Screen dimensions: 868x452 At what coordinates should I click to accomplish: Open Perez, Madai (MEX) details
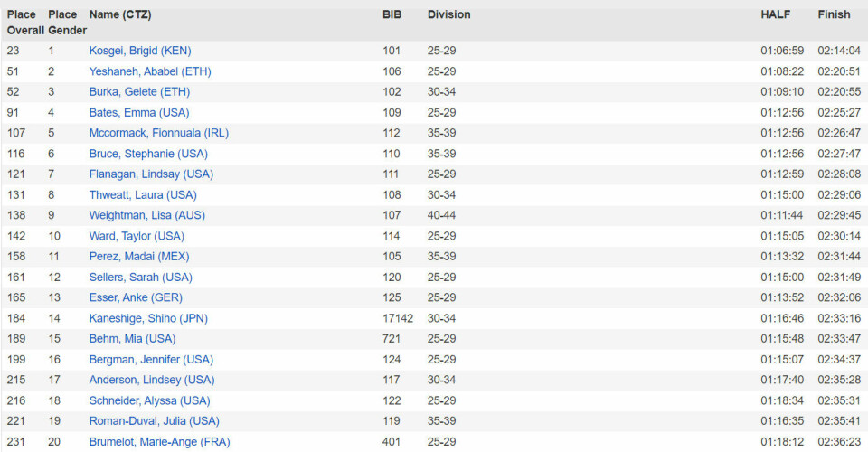[141, 257]
